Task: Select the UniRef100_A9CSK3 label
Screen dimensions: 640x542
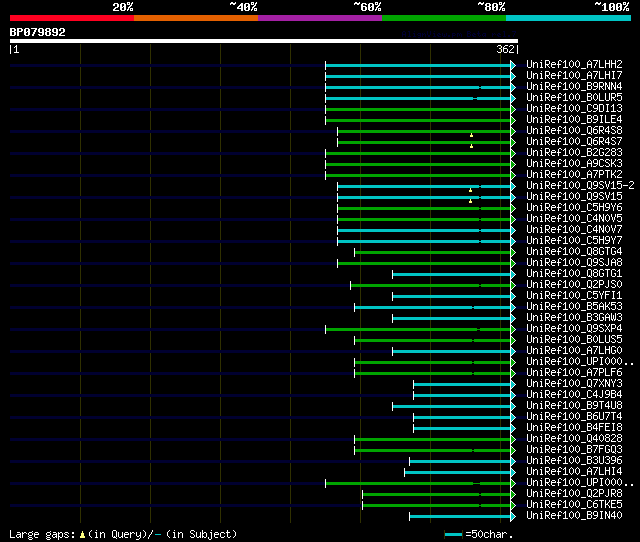Action: [x=574, y=163]
